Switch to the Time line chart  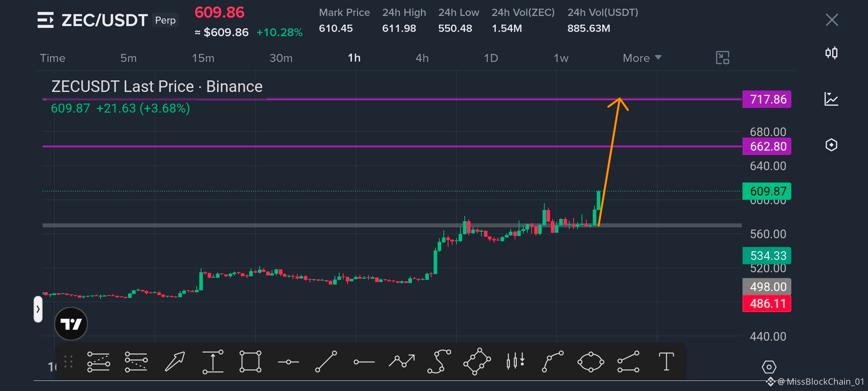[x=53, y=58]
